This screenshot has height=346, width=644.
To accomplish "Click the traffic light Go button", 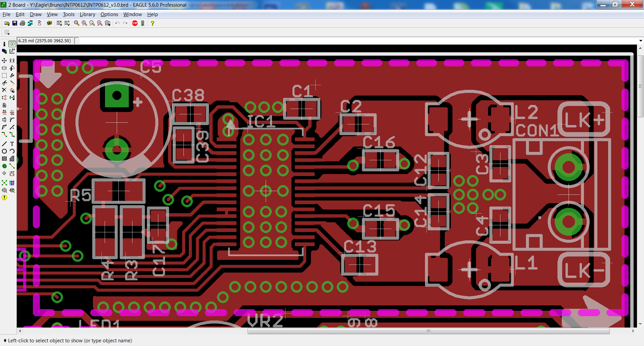I will click(143, 23).
